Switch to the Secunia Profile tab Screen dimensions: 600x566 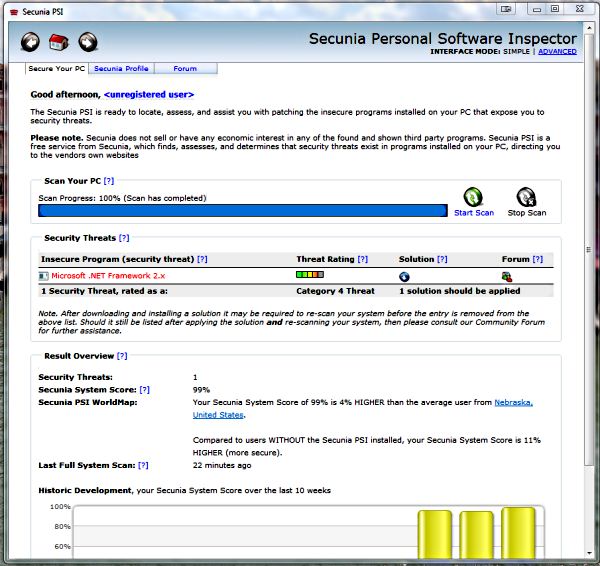coord(121,69)
